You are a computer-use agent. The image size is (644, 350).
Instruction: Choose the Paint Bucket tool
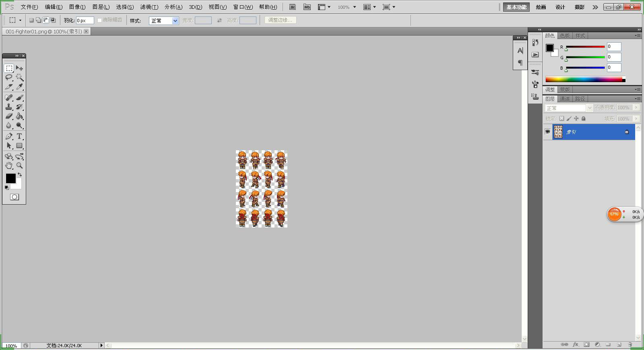tap(19, 116)
